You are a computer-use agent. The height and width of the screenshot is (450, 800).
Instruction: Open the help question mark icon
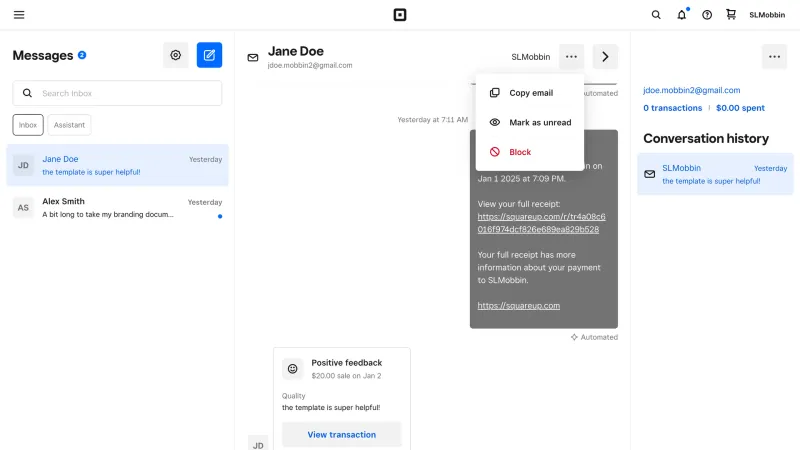[707, 15]
